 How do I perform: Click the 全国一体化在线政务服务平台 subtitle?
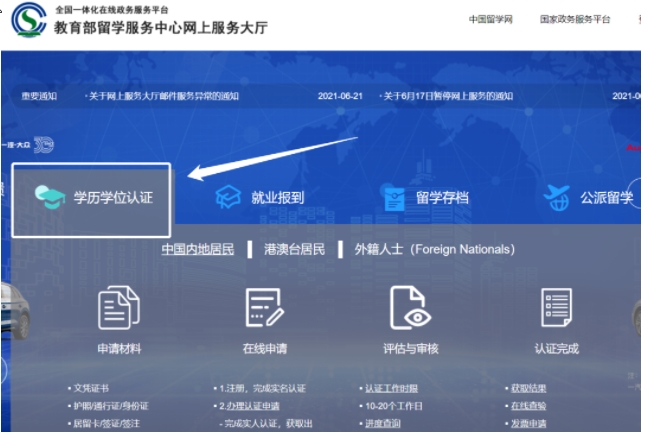coord(112,9)
